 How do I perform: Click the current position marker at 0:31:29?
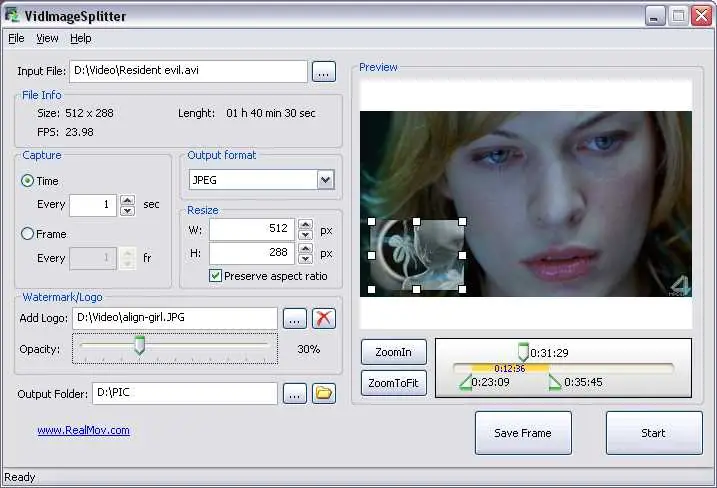[523, 351]
